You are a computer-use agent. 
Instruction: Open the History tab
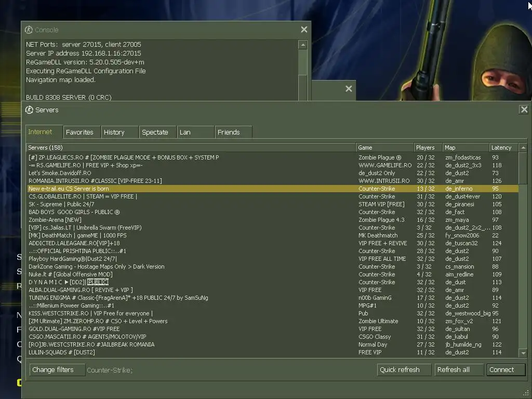(x=119, y=132)
